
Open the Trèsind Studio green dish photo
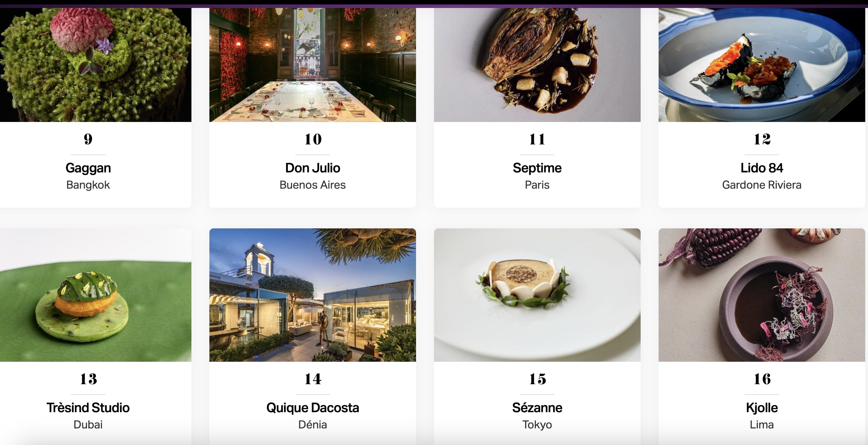tap(96, 295)
